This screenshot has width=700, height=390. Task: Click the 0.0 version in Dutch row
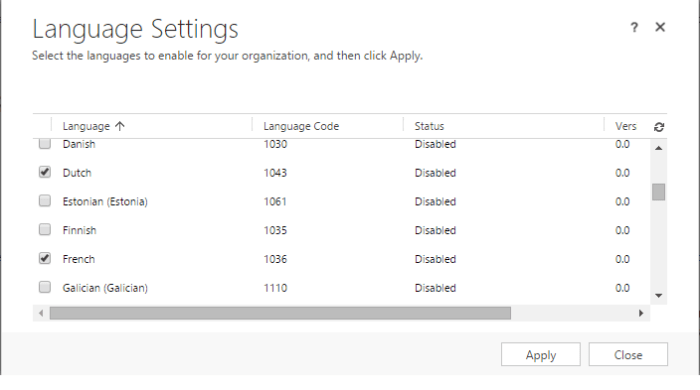[622, 173]
